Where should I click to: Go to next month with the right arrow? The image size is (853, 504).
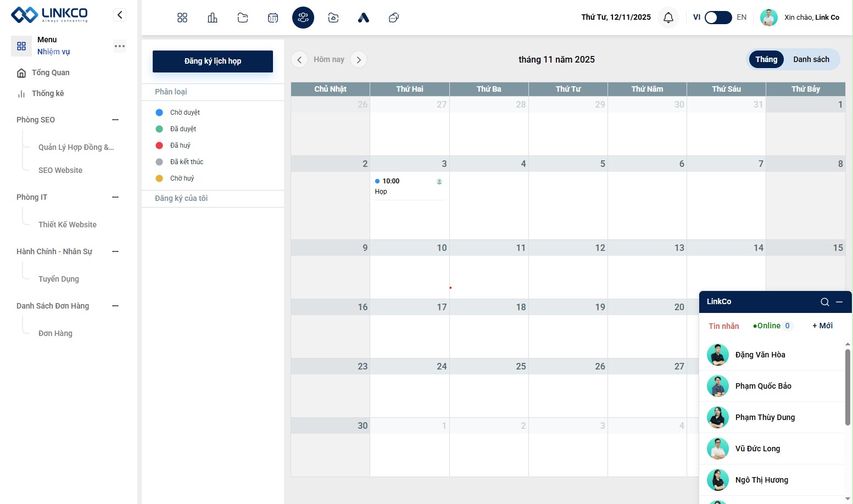[359, 59]
